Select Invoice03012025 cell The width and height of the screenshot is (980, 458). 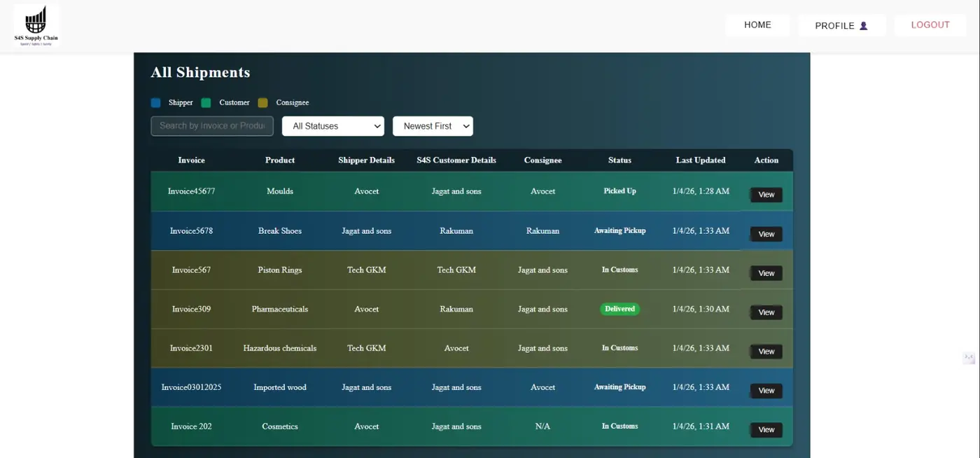(191, 387)
